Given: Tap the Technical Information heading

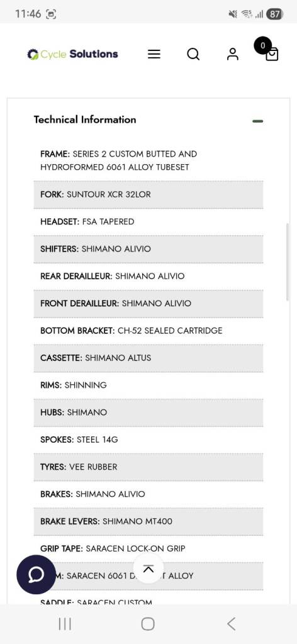Looking at the screenshot, I should coord(85,120).
